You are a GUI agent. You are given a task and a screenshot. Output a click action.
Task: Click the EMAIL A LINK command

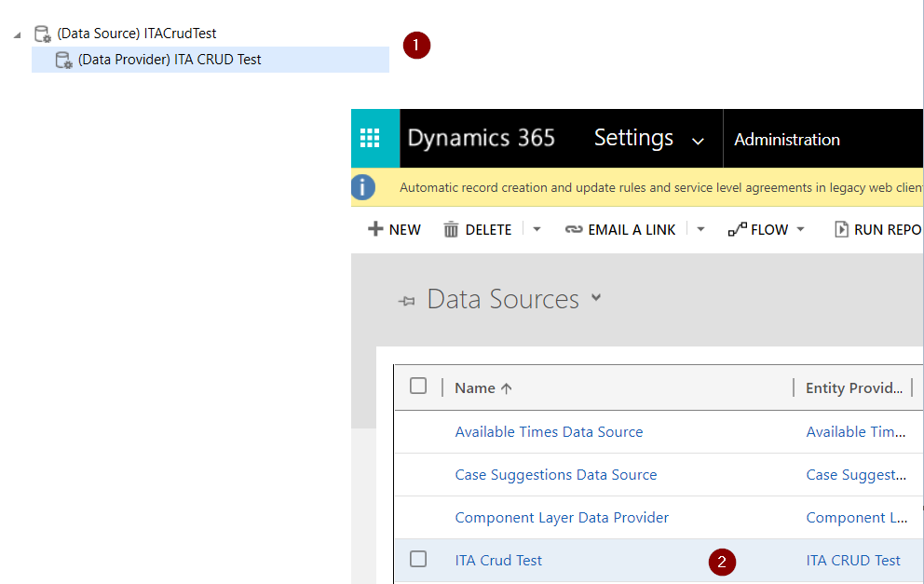[x=620, y=229]
